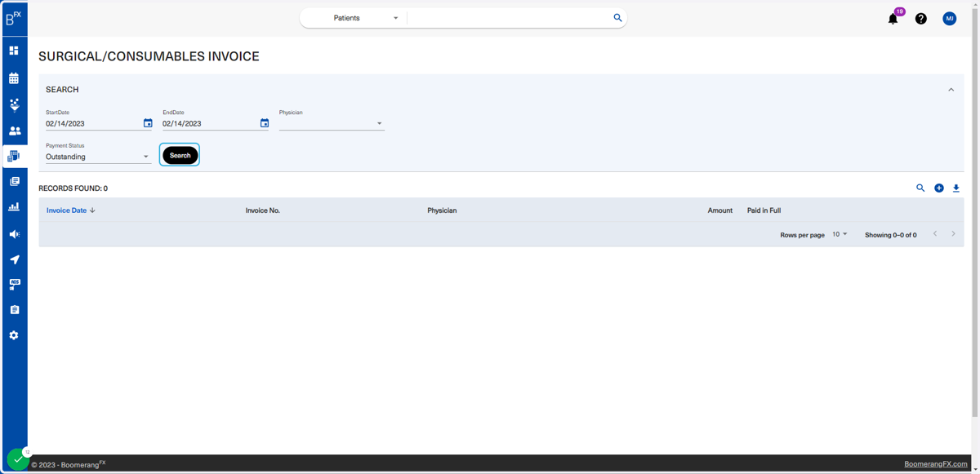980x474 pixels.
Task: Click the Showing 0–0 of 0 text
Action: tap(890, 235)
